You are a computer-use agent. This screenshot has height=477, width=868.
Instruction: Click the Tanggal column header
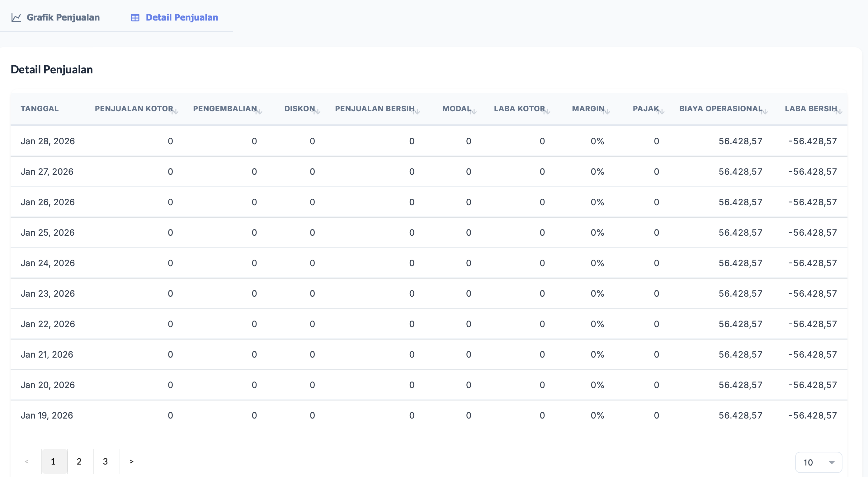(40, 109)
